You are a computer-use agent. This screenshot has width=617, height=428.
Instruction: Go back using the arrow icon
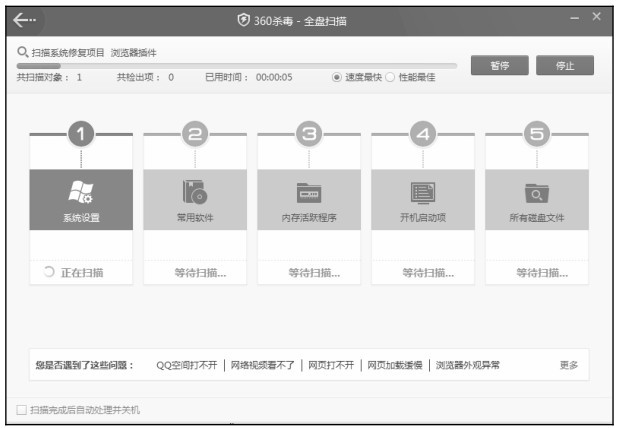[x=24, y=20]
